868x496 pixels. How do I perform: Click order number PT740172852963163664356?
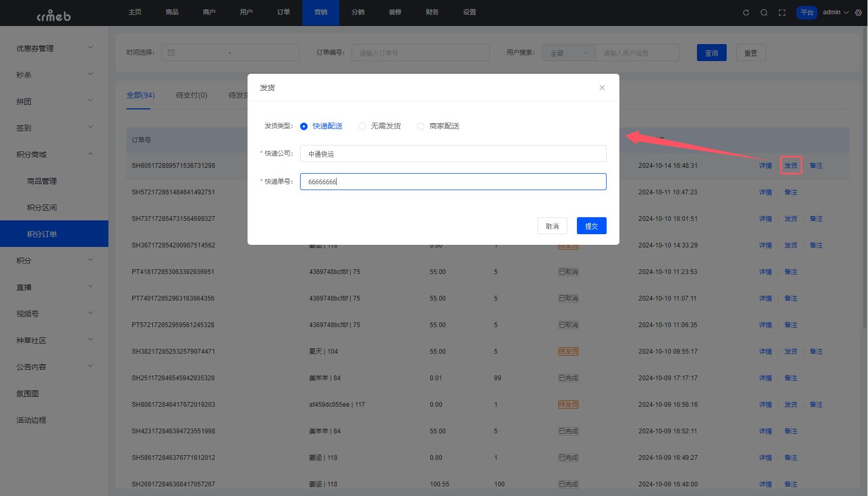pyautogui.click(x=173, y=298)
